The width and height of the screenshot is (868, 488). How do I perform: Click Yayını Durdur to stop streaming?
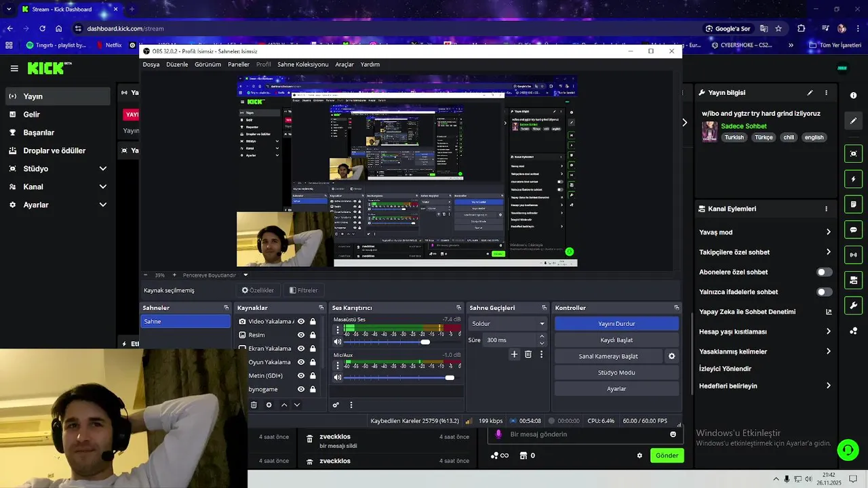click(616, 324)
